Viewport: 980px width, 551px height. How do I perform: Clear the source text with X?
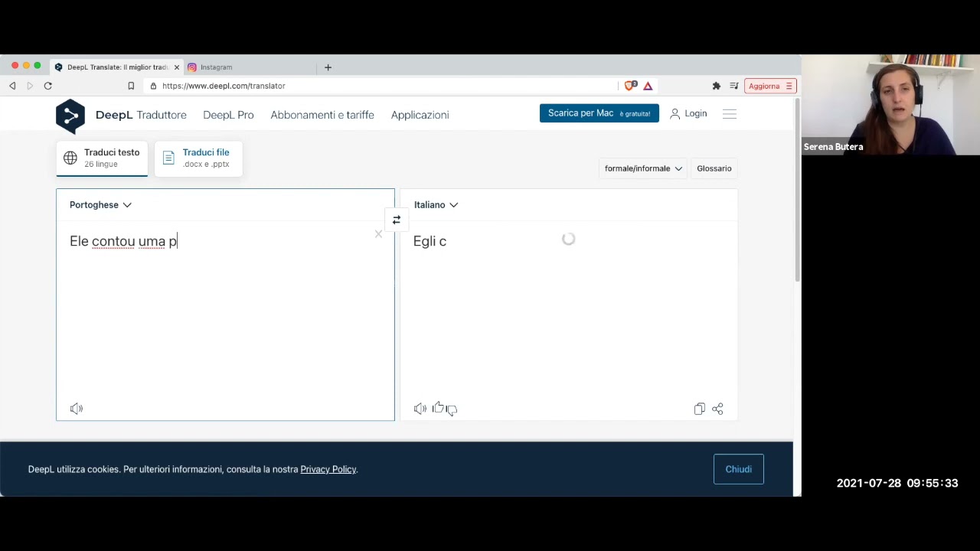click(378, 234)
